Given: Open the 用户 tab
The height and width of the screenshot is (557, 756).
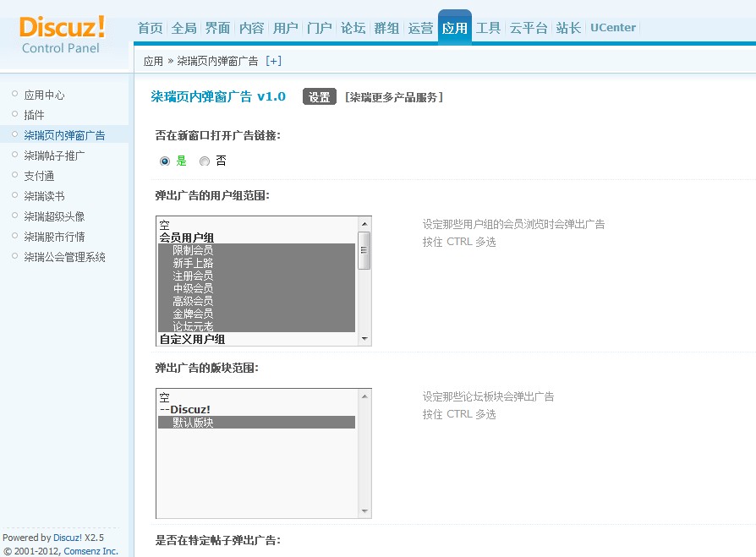Looking at the screenshot, I should (286, 28).
